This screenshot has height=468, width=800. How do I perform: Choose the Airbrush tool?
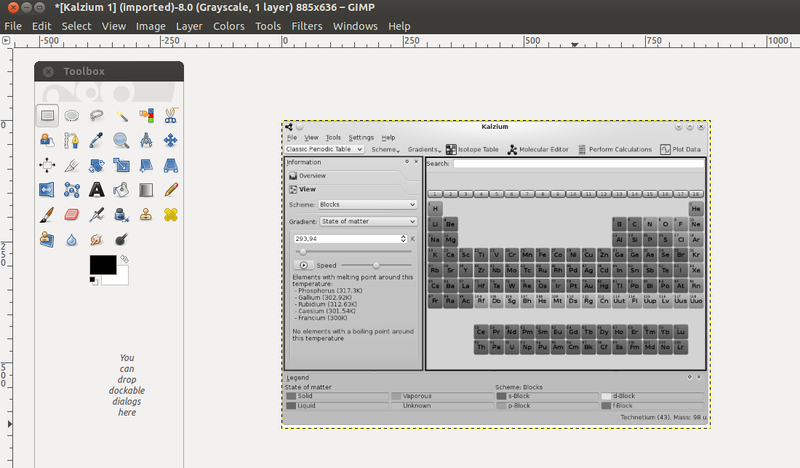pyautogui.click(x=96, y=214)
